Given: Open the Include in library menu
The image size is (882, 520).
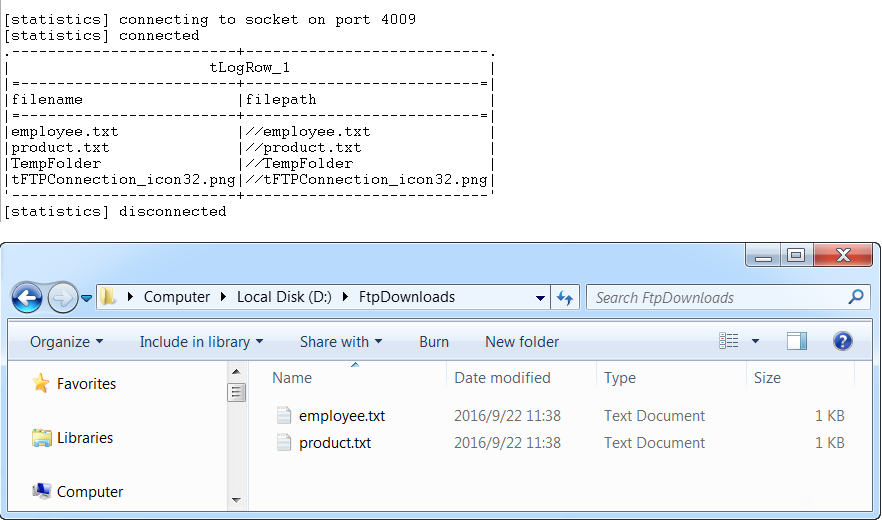Looking at the screenshot, I should pyautogui.click(x=201, y=342).
